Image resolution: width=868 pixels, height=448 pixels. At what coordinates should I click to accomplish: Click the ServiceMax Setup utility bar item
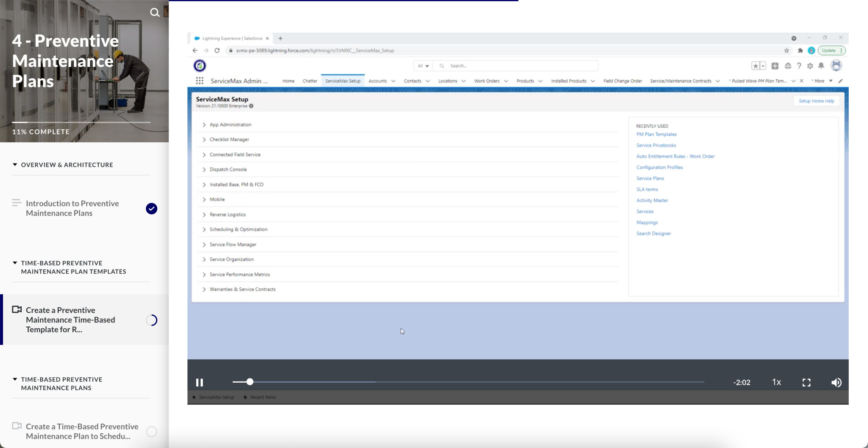pos(213,397)
